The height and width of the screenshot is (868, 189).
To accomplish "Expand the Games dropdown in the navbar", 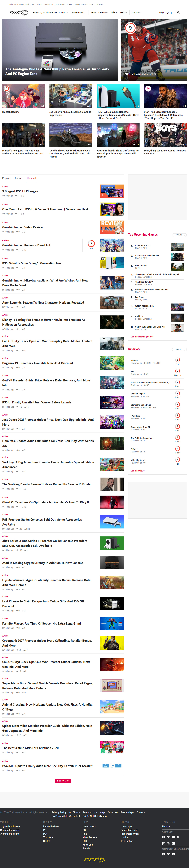I will [x=63, y=12].
